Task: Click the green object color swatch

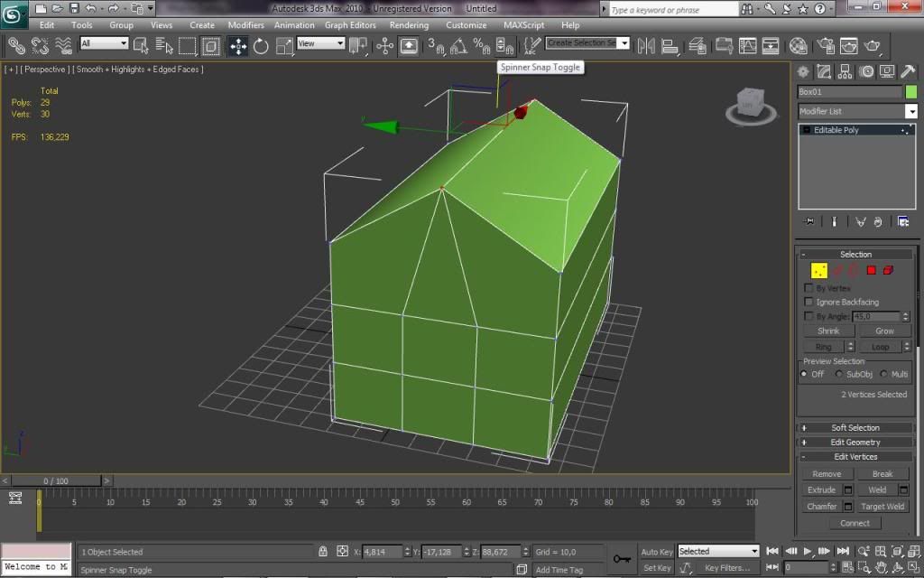Action: (x=911, y=92)
